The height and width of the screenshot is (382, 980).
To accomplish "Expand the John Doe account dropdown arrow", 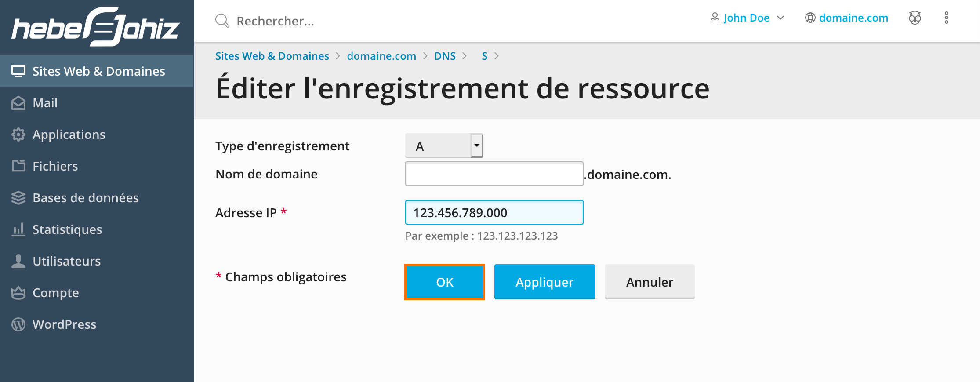I will 780,18.
